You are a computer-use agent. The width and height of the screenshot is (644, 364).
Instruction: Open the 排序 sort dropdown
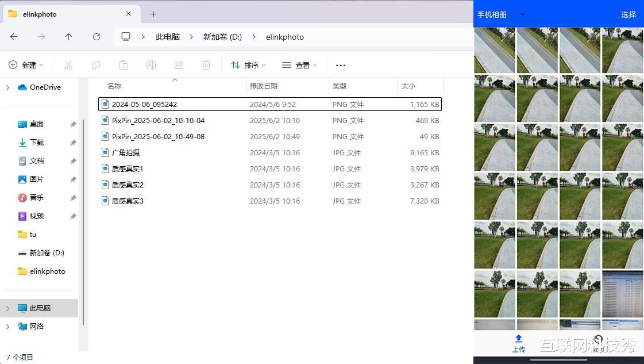tap(249, 65)
